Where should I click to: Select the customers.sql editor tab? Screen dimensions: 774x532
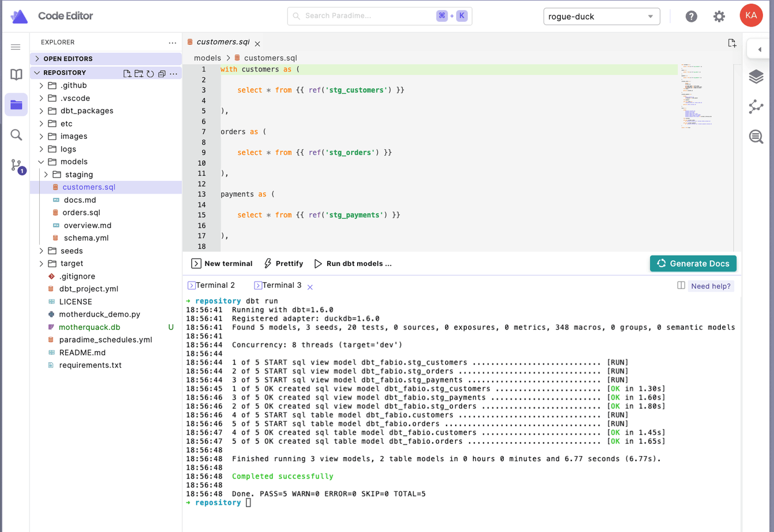pos(218,43)
